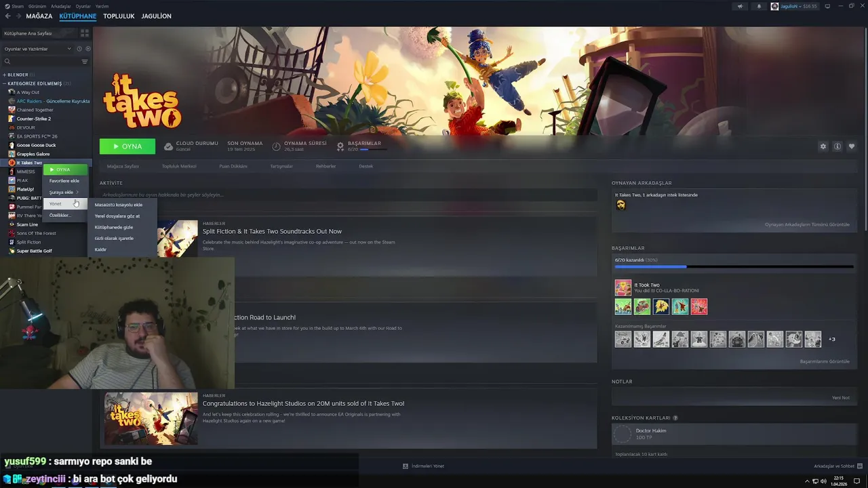
Task: Click the achievements progress bar
Action: [734, 266]
